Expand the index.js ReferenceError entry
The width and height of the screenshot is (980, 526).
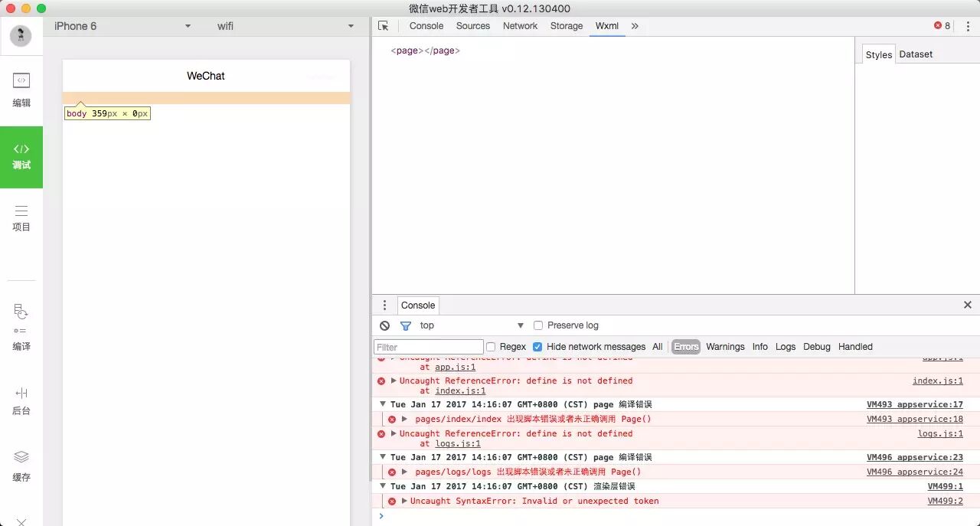pyautogui.click(x=394, y=381)
